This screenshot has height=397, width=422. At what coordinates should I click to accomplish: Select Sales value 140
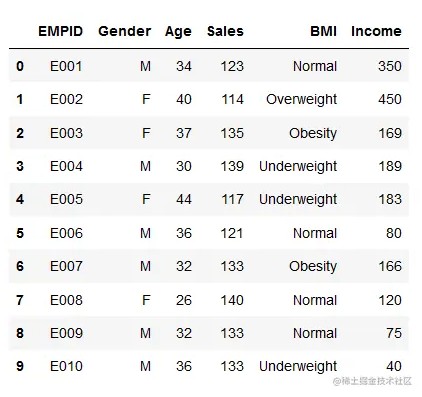click(232, 300)
